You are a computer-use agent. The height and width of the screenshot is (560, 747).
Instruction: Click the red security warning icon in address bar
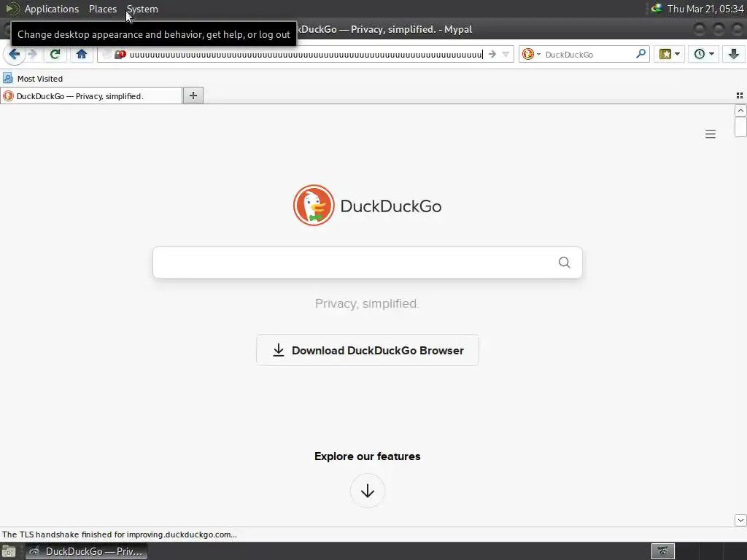(120, 55)
